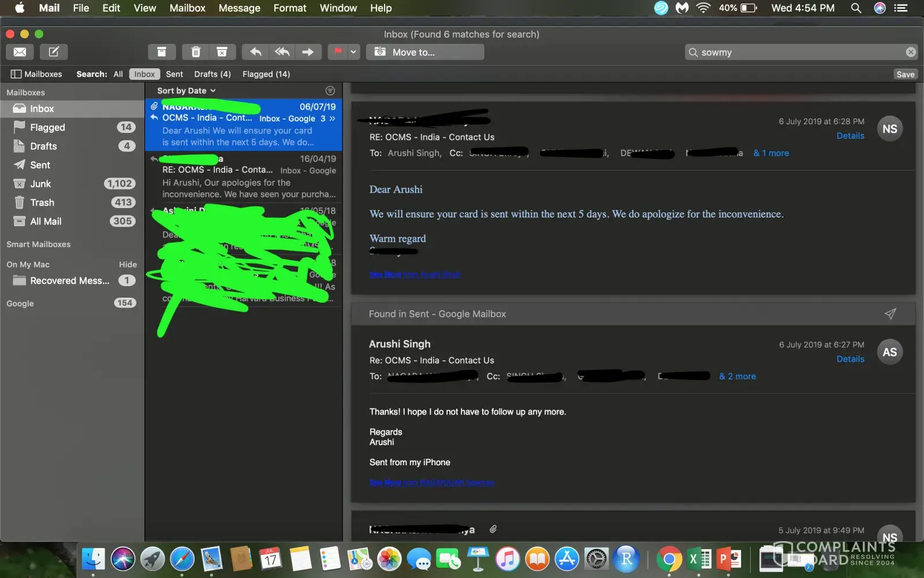Flag the selected message
This screenshot has width=924, height=578.
pos(338,52)
